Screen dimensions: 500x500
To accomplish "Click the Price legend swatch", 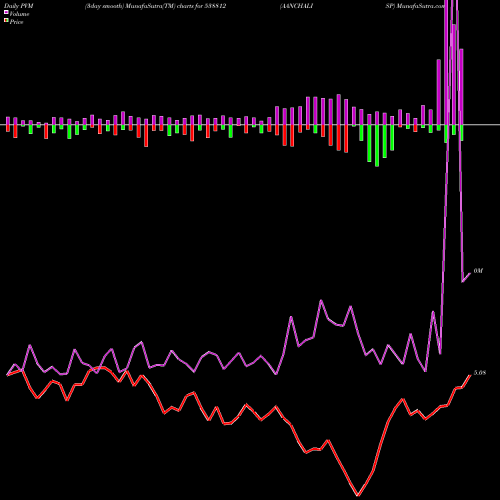I will (6, 21).
